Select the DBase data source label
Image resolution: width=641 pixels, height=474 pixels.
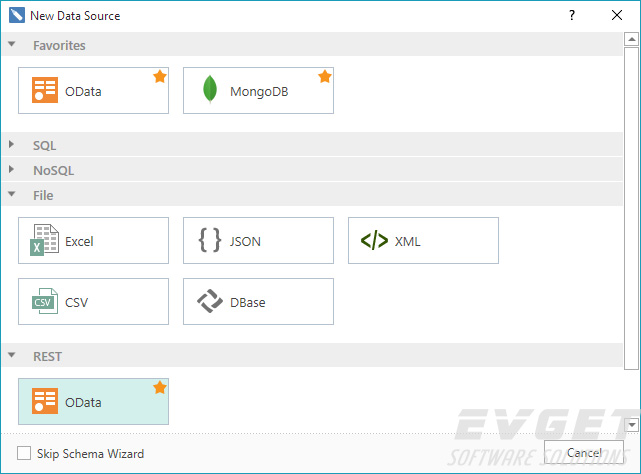pyautogui.click(x=248, y=303)
